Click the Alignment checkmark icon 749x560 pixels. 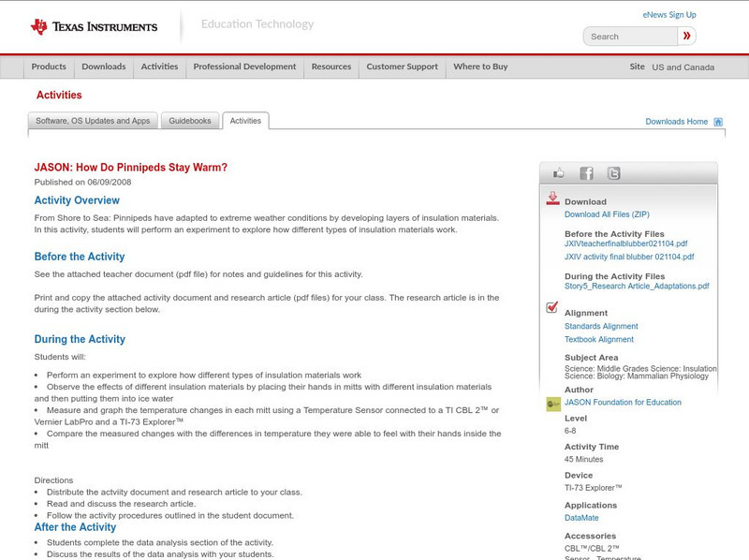[552, 307]
